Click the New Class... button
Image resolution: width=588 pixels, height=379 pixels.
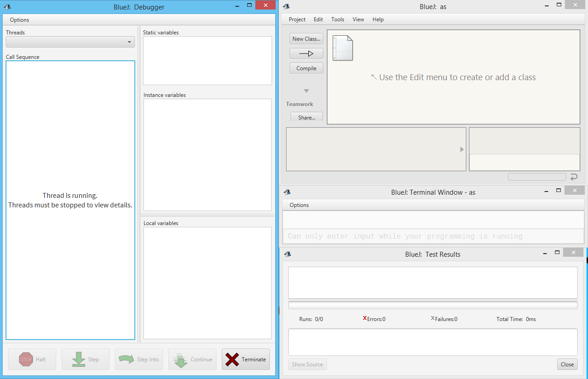[306, 39]
